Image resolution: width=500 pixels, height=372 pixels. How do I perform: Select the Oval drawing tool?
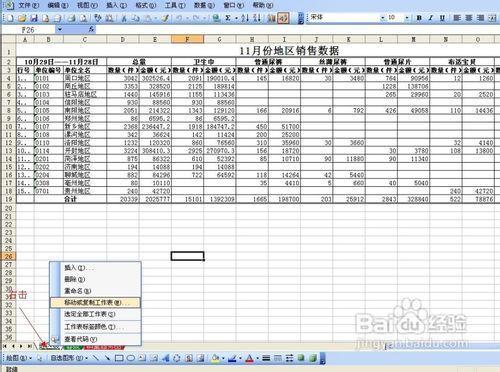tap(131, 358)
